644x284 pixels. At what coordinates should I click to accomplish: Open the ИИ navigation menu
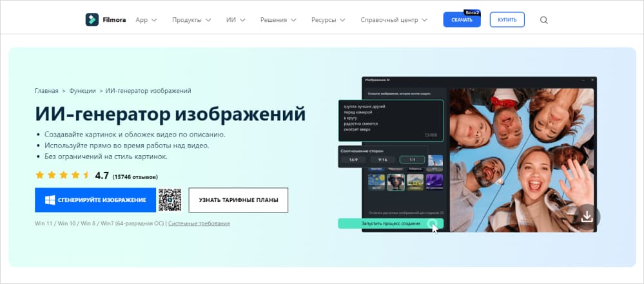coord(236,20)
